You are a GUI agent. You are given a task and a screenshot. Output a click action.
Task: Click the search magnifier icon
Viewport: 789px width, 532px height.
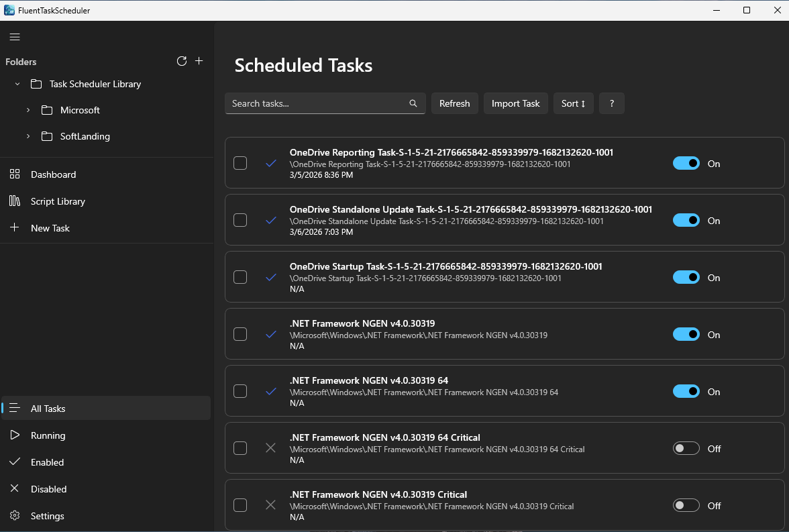[x=413, y=103]
